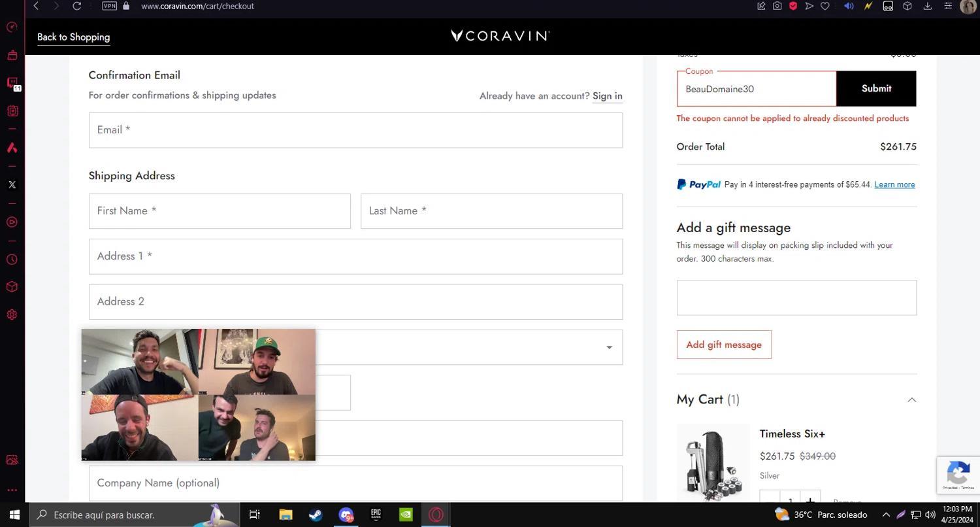Show hidden system tray icons
This screenshot has height=527, width=980.
[886, 515]
